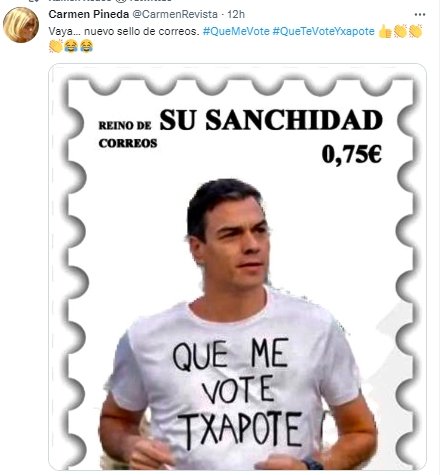Open the attached postage stamp image

(237, 267)
